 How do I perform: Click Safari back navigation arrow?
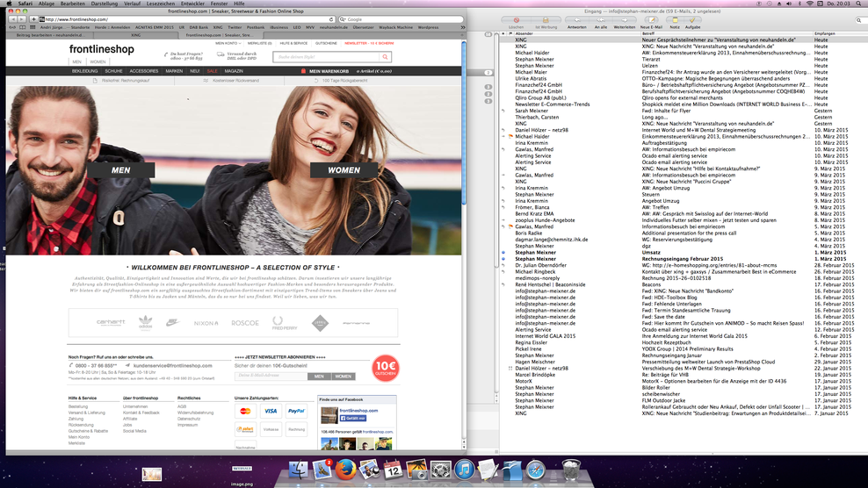(12, 19)
